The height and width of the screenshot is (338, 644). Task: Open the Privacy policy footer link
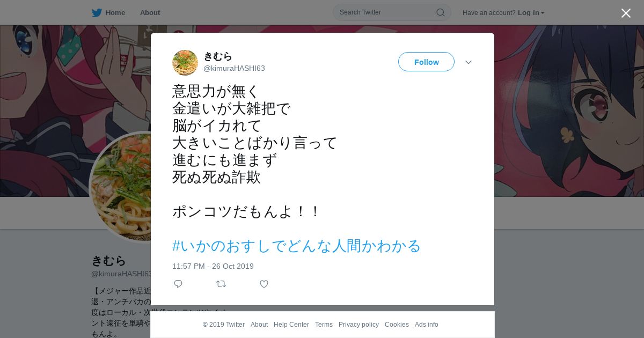[358, 325]
